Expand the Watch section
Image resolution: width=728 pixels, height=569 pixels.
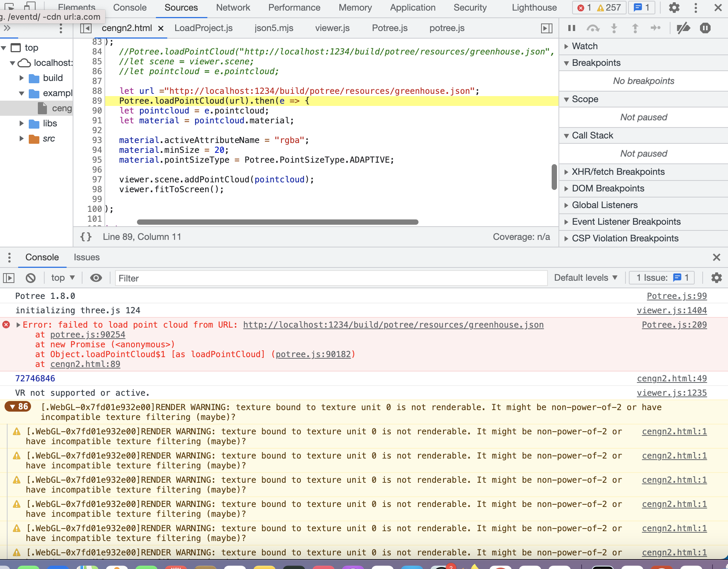click(x=584, y=46)
